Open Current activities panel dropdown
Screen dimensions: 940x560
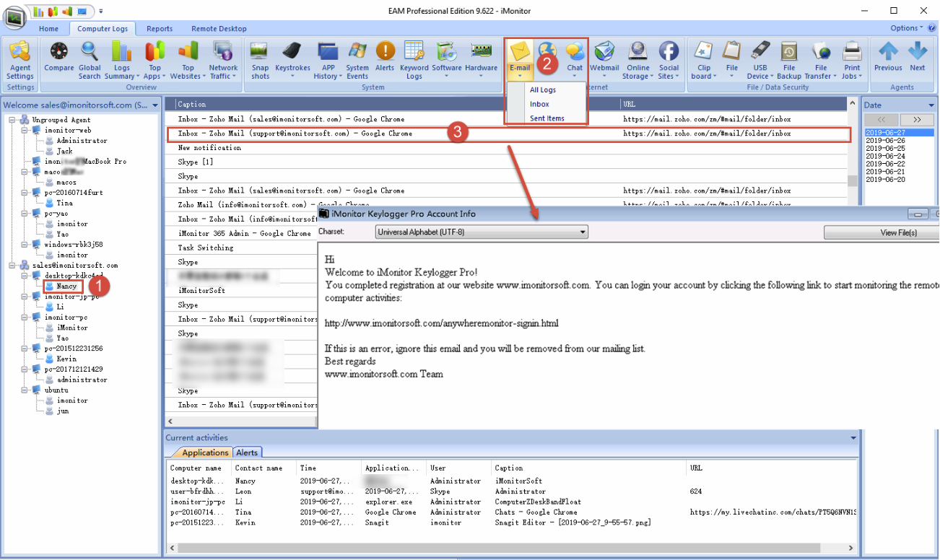click(x=853, y=438)
